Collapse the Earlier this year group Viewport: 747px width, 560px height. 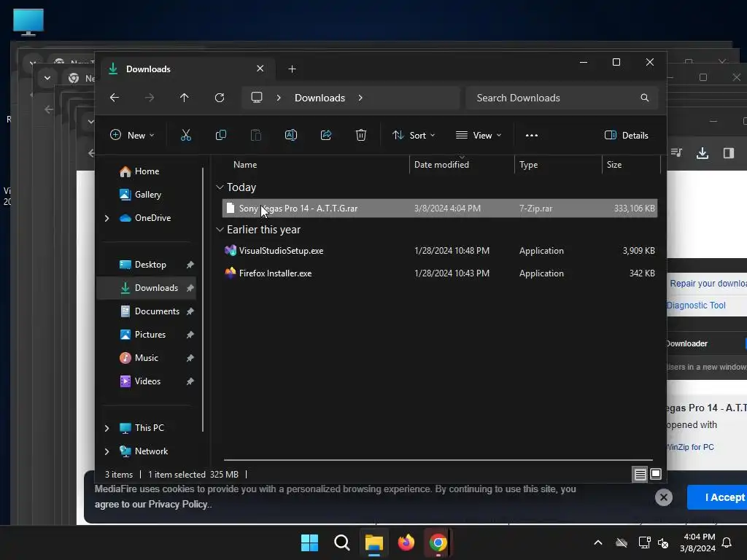[220, 230]
